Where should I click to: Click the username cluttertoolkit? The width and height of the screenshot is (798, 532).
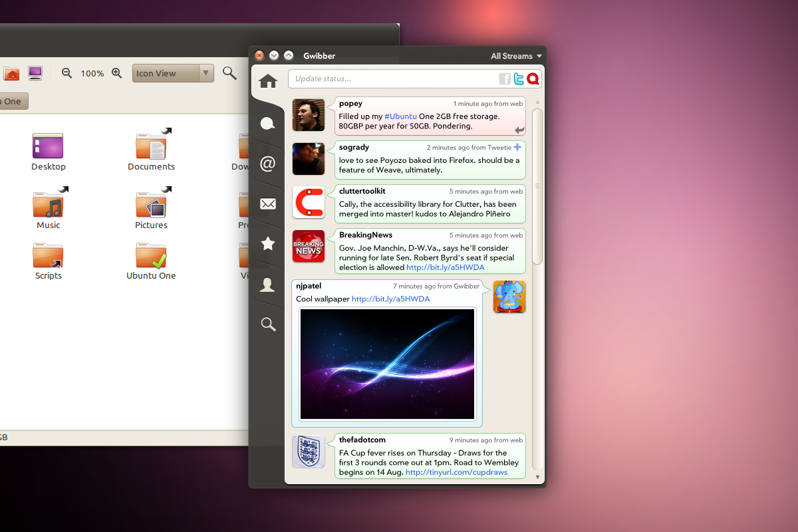point(362,191)
